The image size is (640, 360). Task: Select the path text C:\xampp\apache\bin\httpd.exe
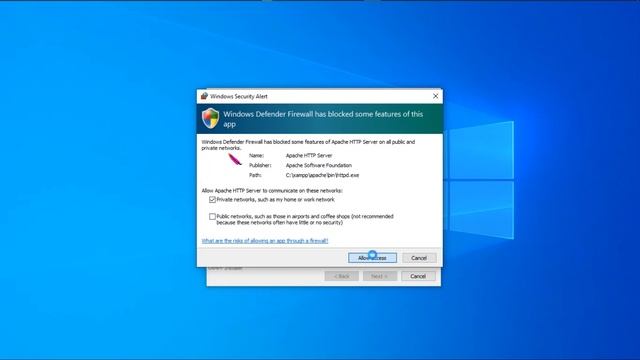pos(322,175)
